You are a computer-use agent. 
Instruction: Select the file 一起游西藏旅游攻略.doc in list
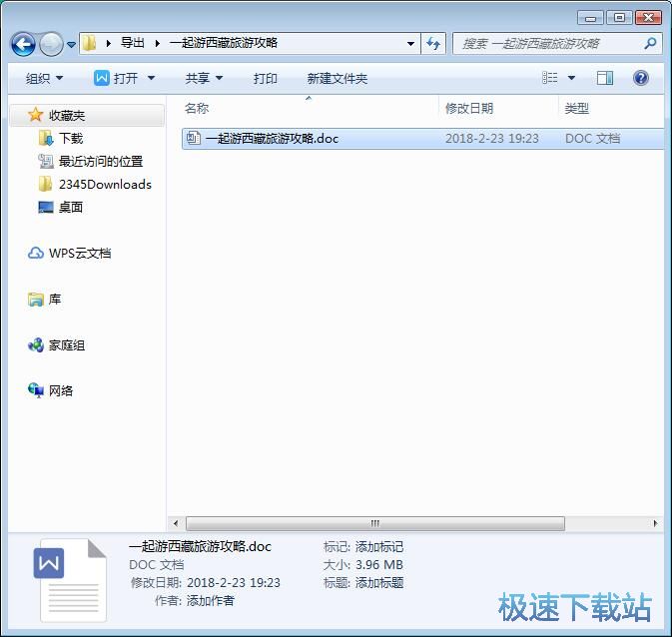pos(422,139)
